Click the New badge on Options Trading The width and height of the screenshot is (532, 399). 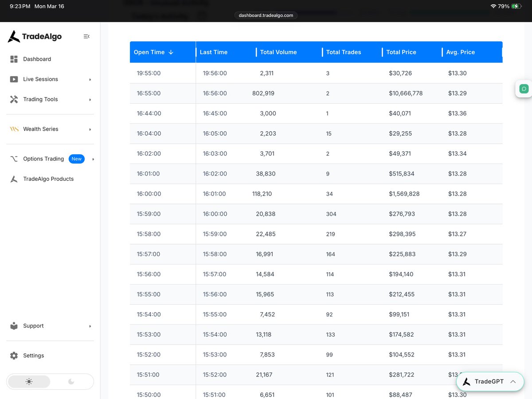(77, 159)
